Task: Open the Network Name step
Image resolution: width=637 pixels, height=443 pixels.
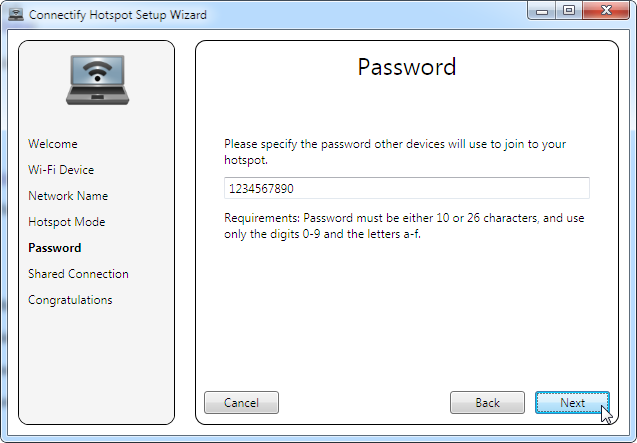Action: (68, 196)
